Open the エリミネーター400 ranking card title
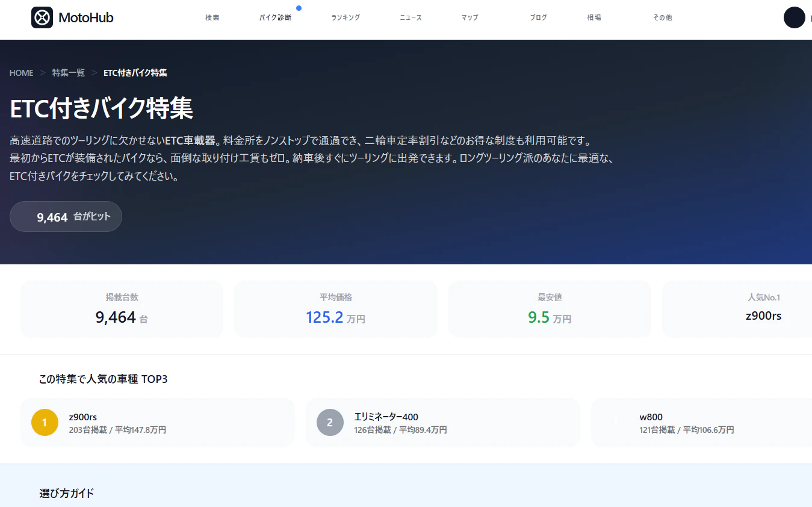The image size is (812, 507). click(x=386, y=417)
